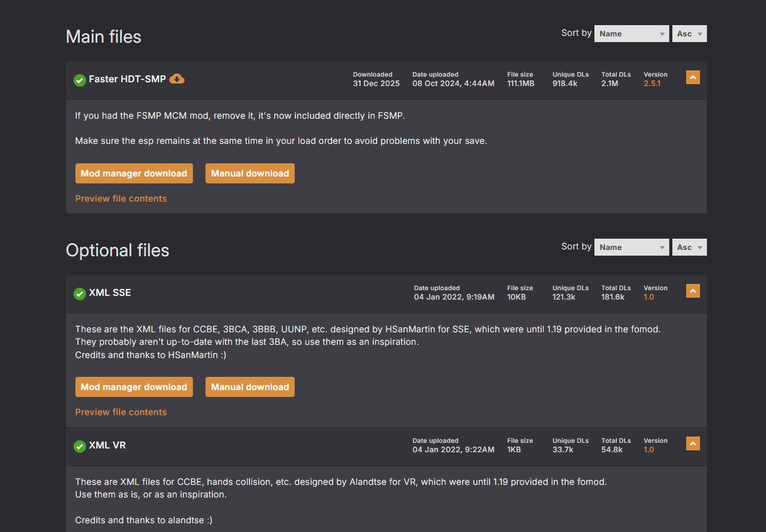Collapse the XML VR file details

[x=693, y=443]
